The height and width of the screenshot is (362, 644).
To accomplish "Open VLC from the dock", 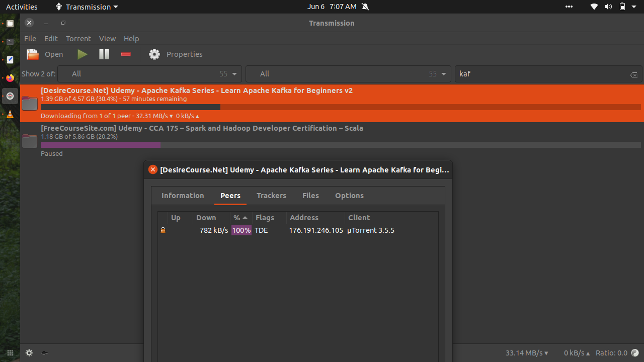I will point(10,114).
